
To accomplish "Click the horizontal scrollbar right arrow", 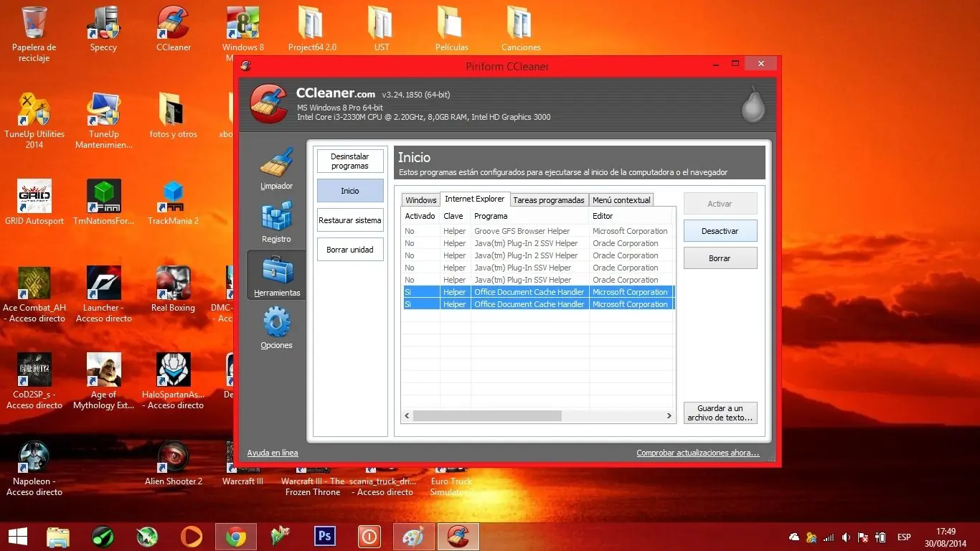I will click(669, 415).
